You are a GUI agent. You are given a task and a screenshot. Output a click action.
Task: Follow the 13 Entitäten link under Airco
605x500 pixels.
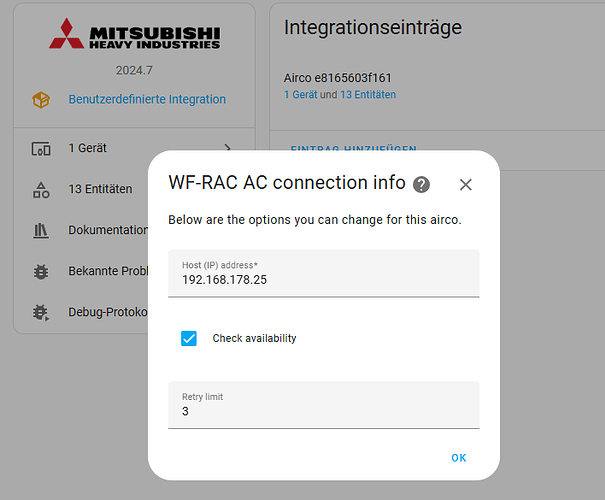point(368,95)
